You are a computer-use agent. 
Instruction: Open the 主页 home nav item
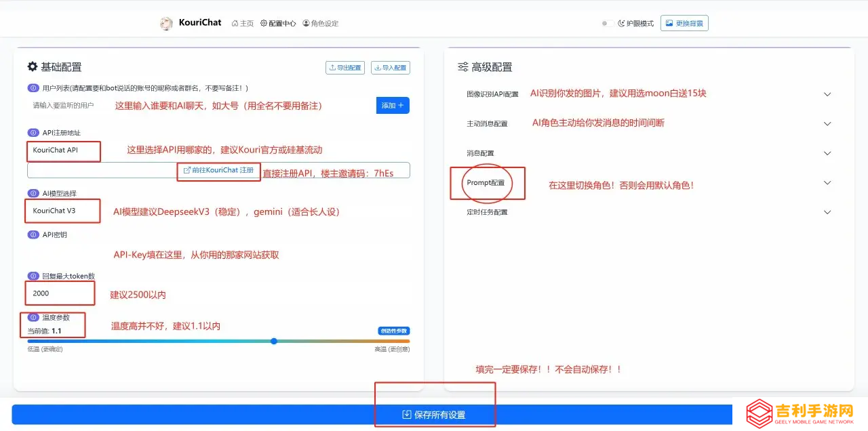point(243,23)
